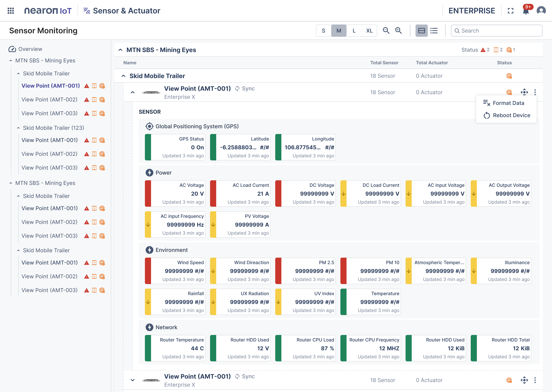
Task: Switch to list view layout
Action: (x=434, y=31)
